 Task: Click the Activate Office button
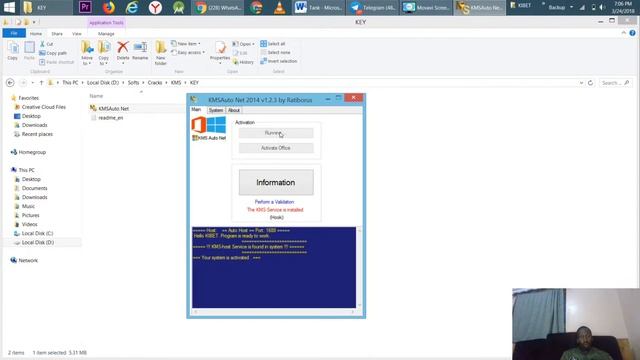click(276, 148)
